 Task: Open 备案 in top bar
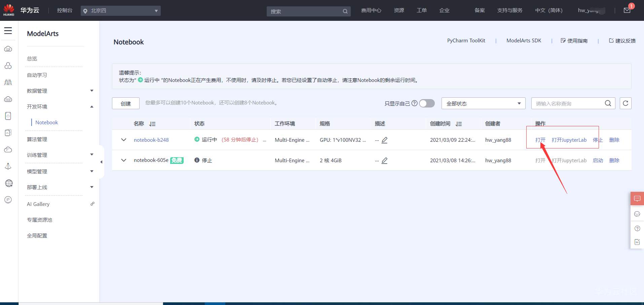[480, 10]
